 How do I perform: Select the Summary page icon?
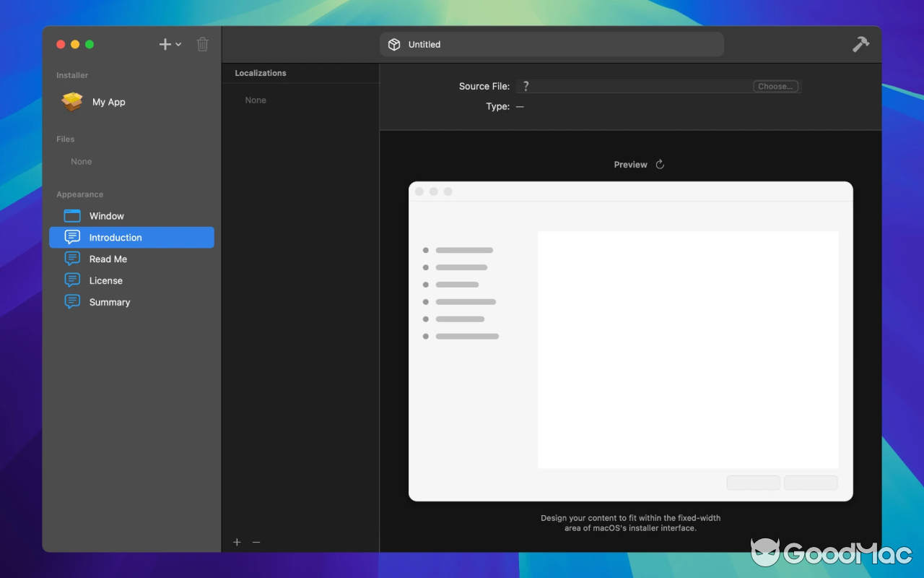point(71,302)
